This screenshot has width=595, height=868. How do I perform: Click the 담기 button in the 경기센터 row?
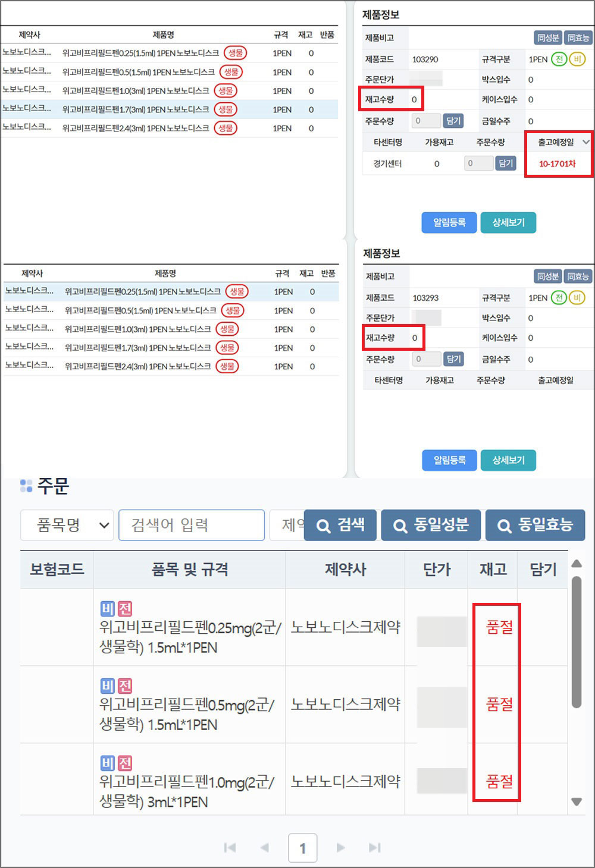(506, 163)
